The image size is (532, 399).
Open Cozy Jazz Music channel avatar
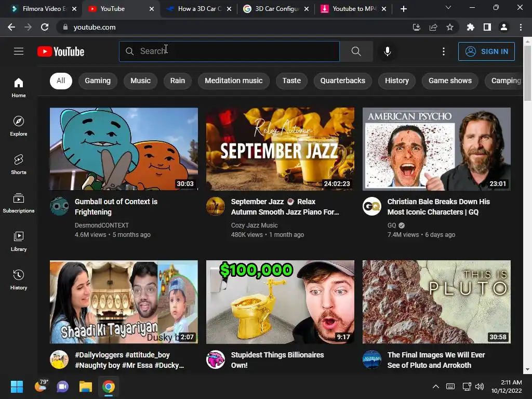coord(216,206)
